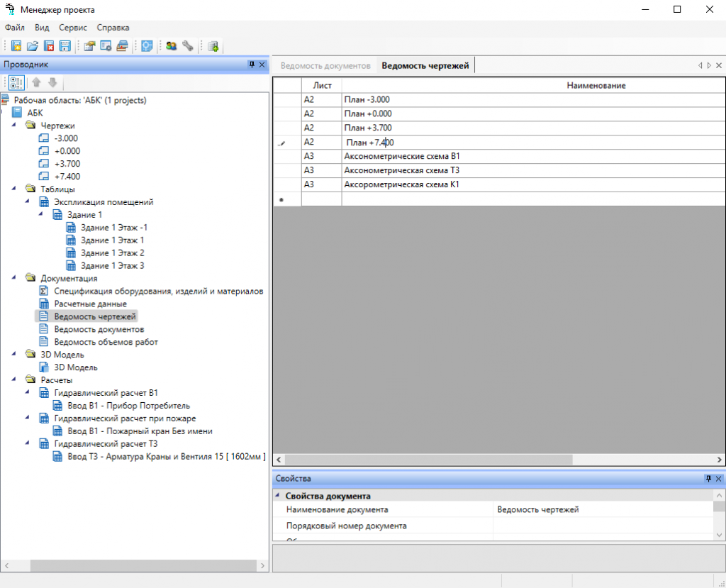Click the users icon in toolbar

coord(171,46)
